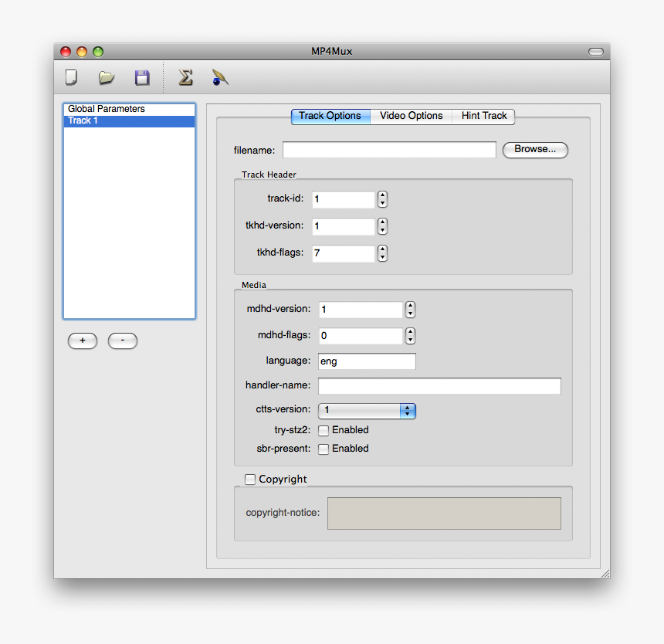Click the New document toolbar icon

pyautogui.click(x=71, y=77)
